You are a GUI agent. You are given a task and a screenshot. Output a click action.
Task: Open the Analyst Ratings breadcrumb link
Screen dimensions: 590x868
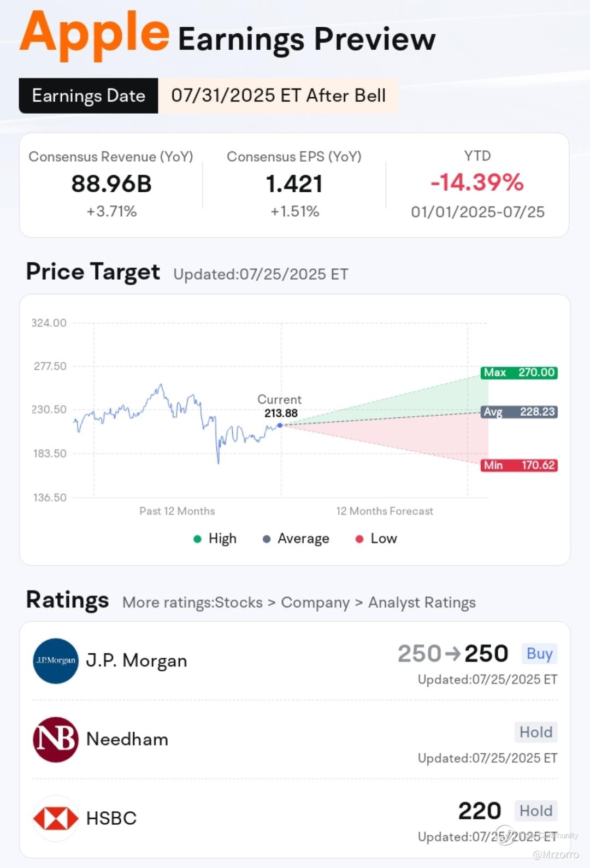pos(422,603)
